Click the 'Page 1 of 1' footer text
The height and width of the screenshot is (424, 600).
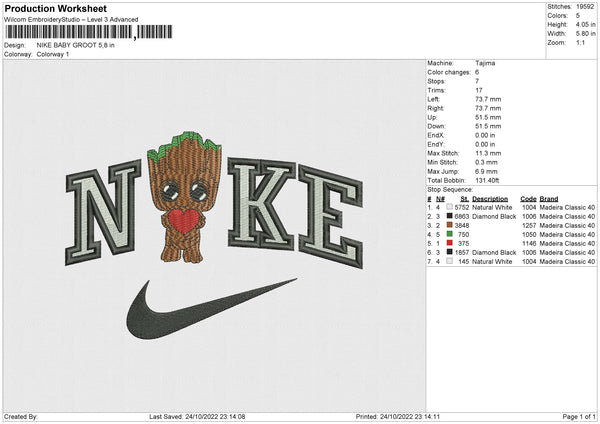coord(579,416)
